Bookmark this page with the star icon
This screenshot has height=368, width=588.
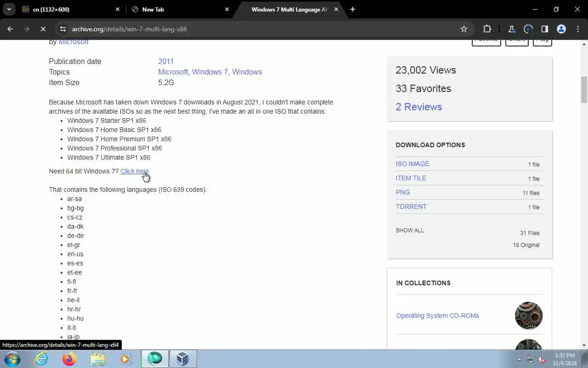(x=464, y=29)
